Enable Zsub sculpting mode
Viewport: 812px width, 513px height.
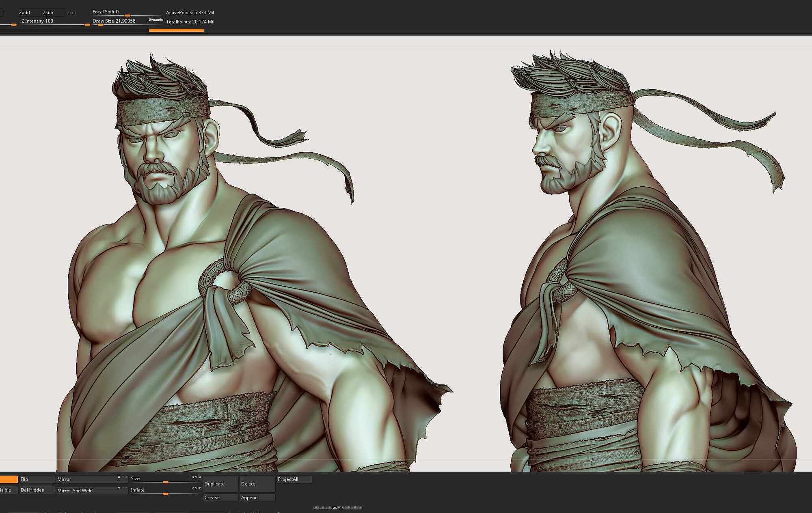49,12
